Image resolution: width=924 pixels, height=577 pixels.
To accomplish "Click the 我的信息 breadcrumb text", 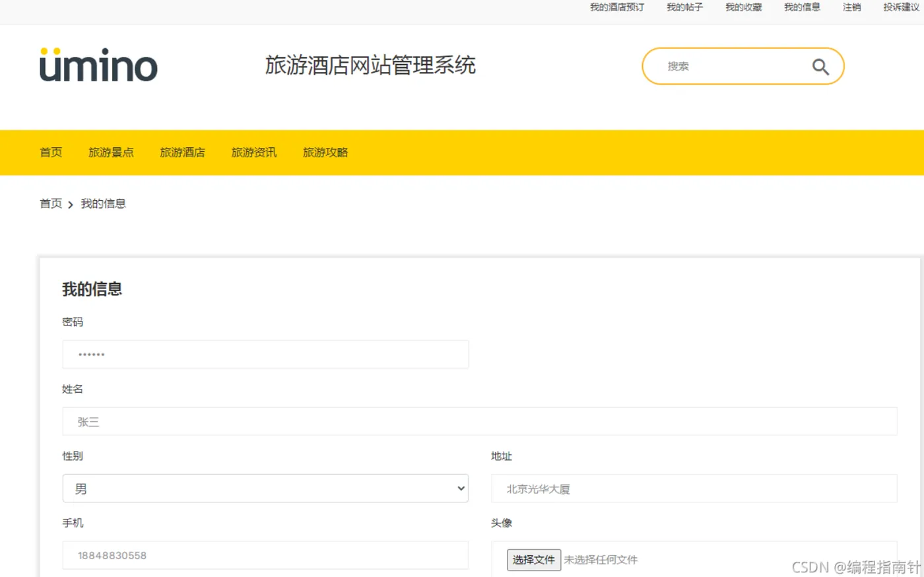I will click(x=103, y=203).
